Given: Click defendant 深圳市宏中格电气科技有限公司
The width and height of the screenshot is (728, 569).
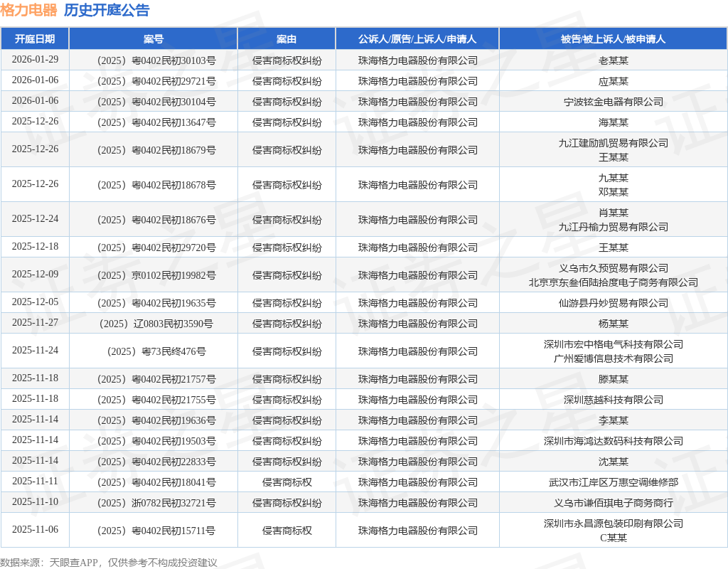Looking at the screenshot, I should point(613,345).
